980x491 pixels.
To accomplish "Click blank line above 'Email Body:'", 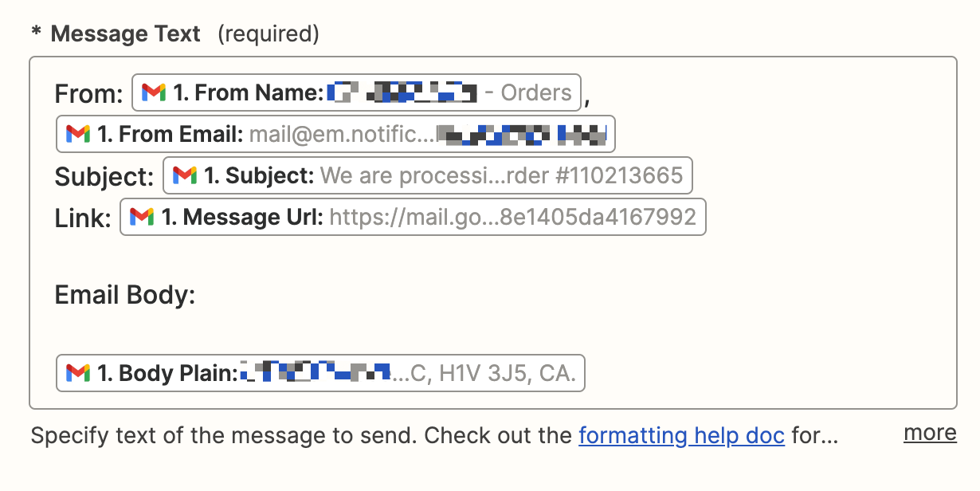I will (x=319, y=257).
